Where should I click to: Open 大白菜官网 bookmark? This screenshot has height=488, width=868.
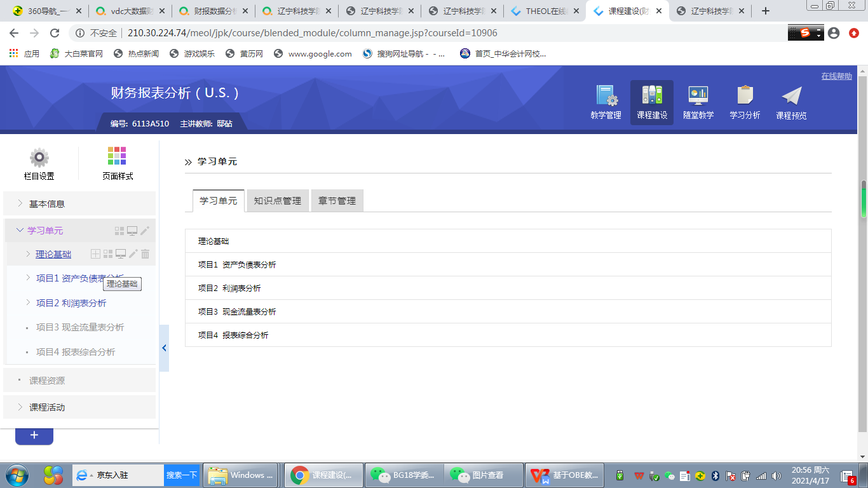(x=76, y=54)
